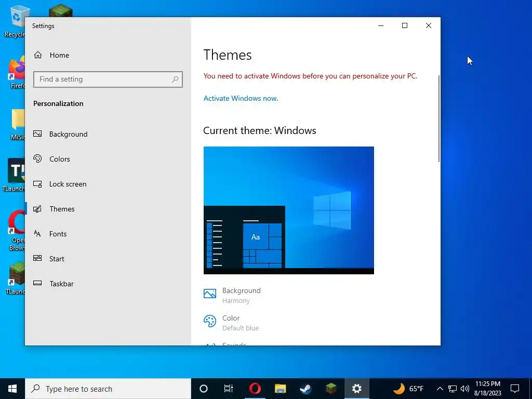Open the Action Center notifications

point(515,389)
